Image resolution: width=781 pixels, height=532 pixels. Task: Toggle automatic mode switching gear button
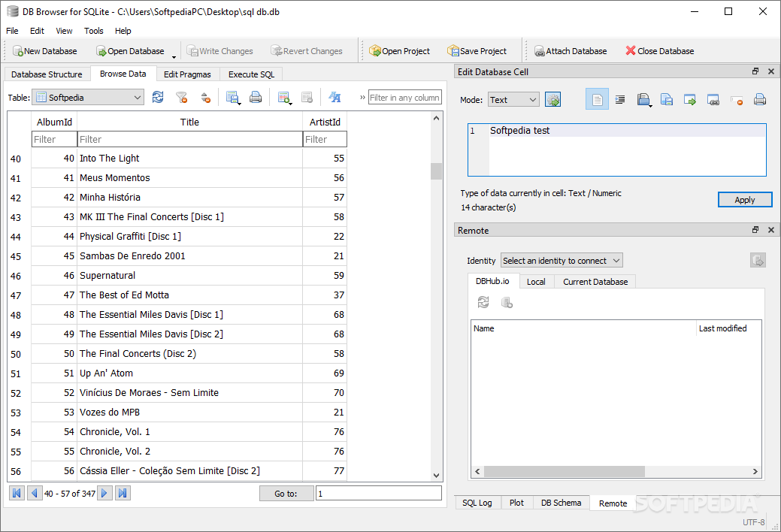tap(553, 100)
